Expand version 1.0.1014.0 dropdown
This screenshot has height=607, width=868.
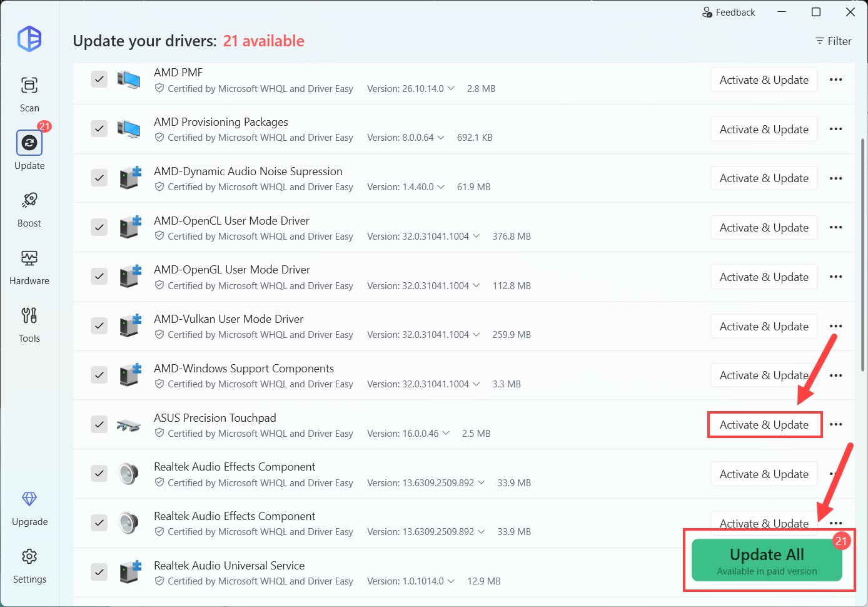pyautogui.click(x=451, y=581)
